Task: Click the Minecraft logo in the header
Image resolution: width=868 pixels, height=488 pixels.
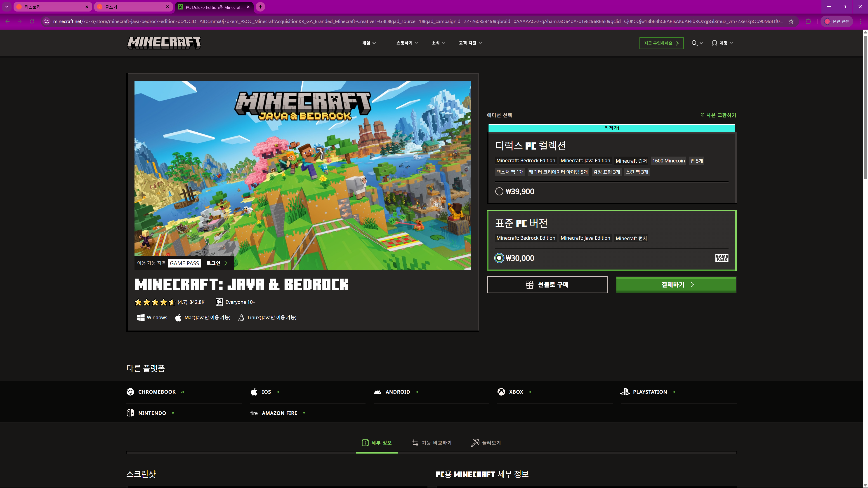Action: pyautogui.click(x=164, y=43)
